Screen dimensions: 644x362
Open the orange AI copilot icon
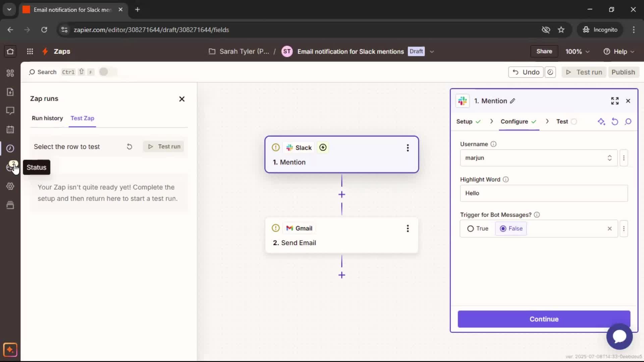point(10,350)
